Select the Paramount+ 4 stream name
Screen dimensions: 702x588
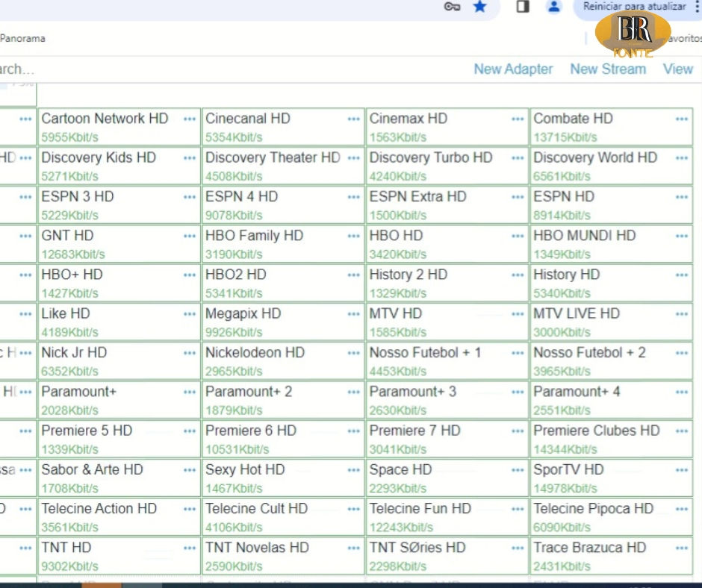click(577, 391)
